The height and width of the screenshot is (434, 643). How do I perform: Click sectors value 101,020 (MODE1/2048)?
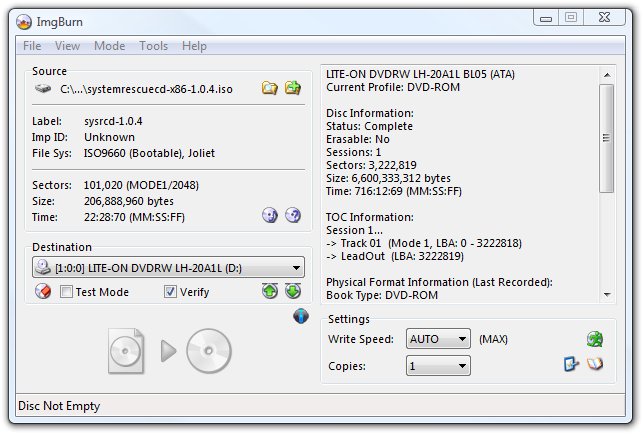point(141,185)
